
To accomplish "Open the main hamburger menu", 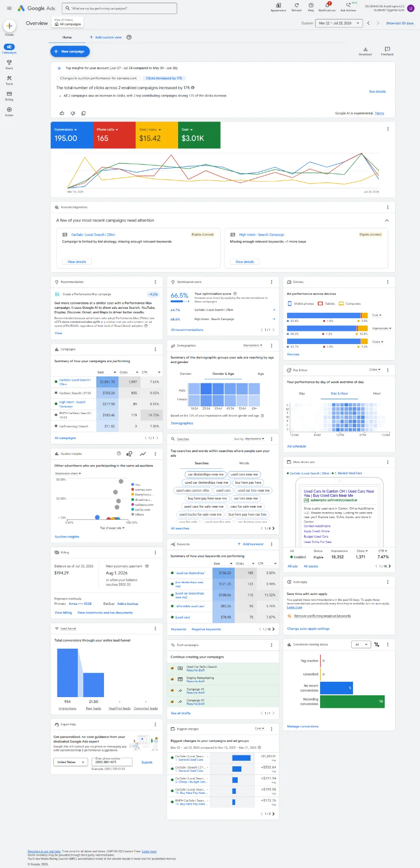I will pos(9,8).
